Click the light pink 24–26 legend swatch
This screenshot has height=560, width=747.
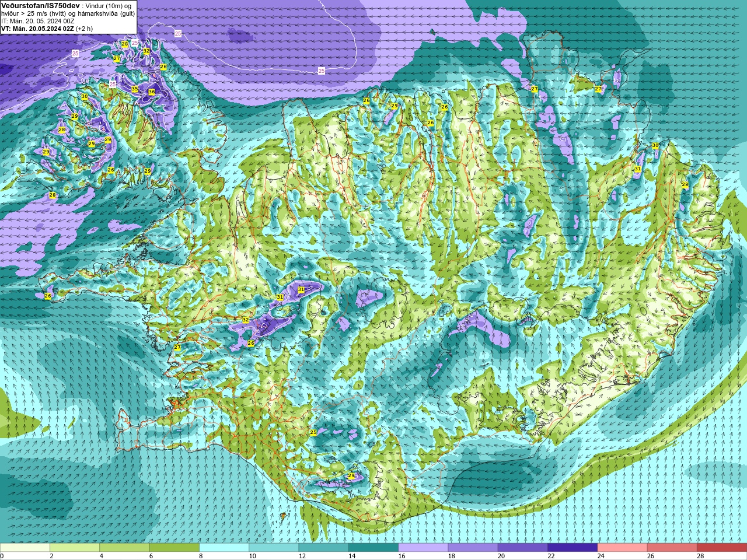[x=622, y=547]
